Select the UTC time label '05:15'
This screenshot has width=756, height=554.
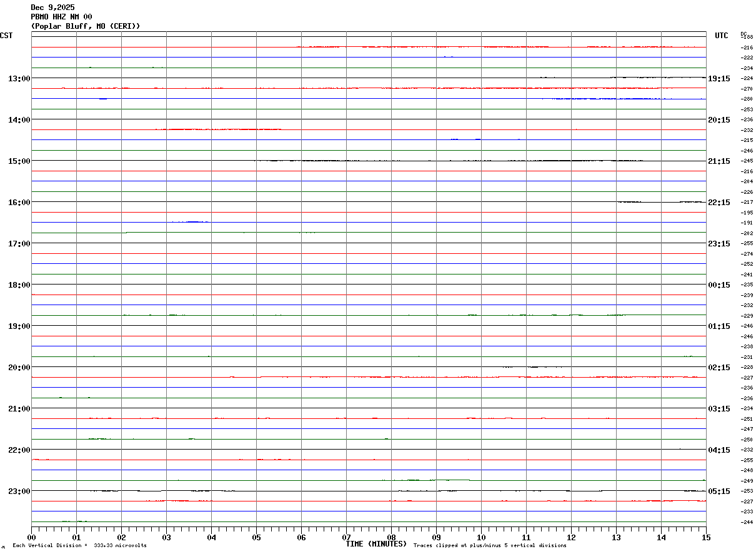point(719,491)
